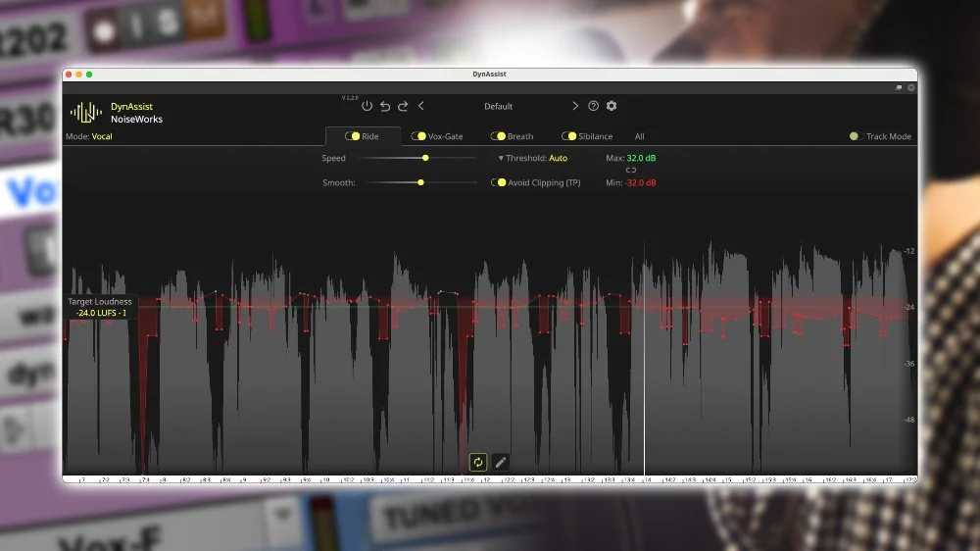The image size is (980, 551).
Task: Open the help question mark icon
Action: coord(593,106)
